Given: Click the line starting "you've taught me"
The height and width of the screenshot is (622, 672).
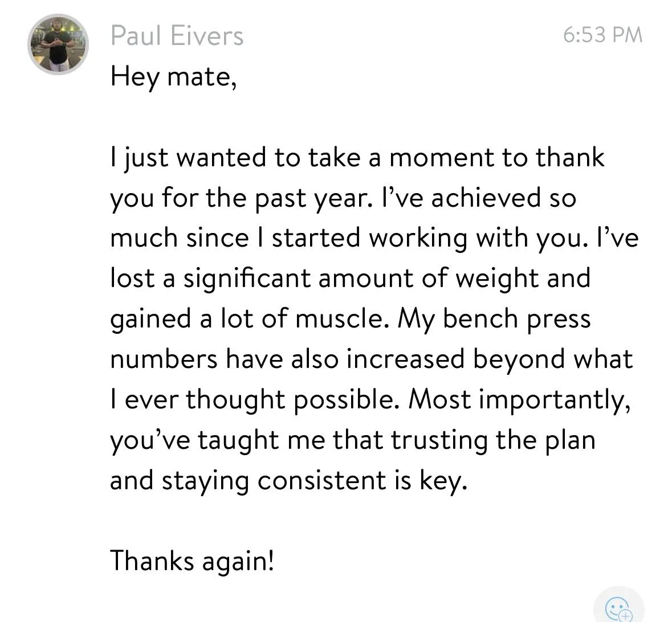Looking at the screenshot, I should point(352,440).
